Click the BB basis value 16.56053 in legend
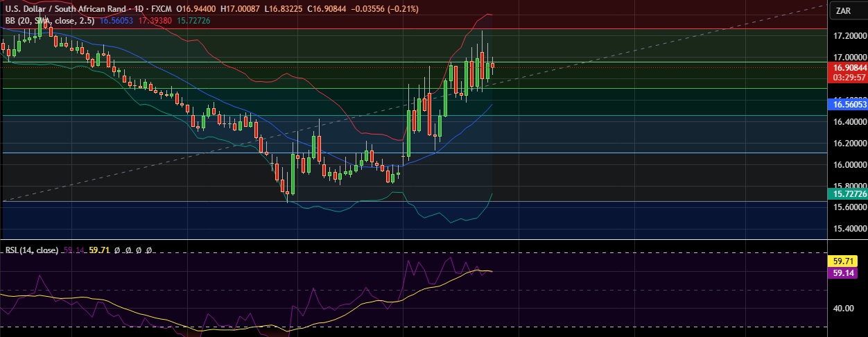 click(118, 21)
